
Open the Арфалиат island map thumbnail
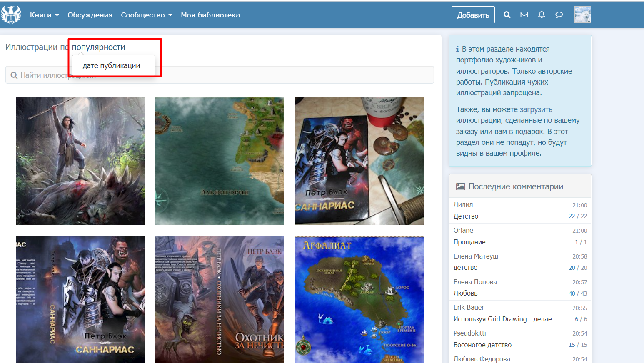pyautogui.click(x=359, y=299)
